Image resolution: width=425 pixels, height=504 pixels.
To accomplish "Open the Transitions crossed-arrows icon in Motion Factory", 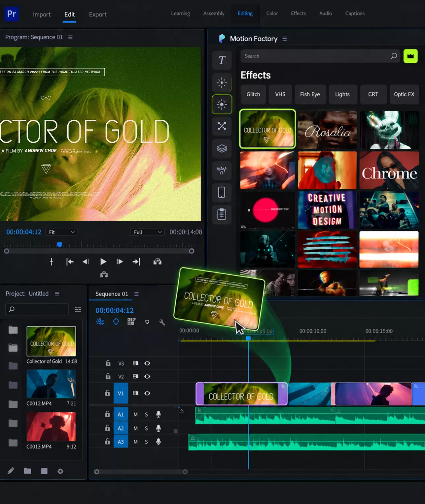I will pos(222,126).
